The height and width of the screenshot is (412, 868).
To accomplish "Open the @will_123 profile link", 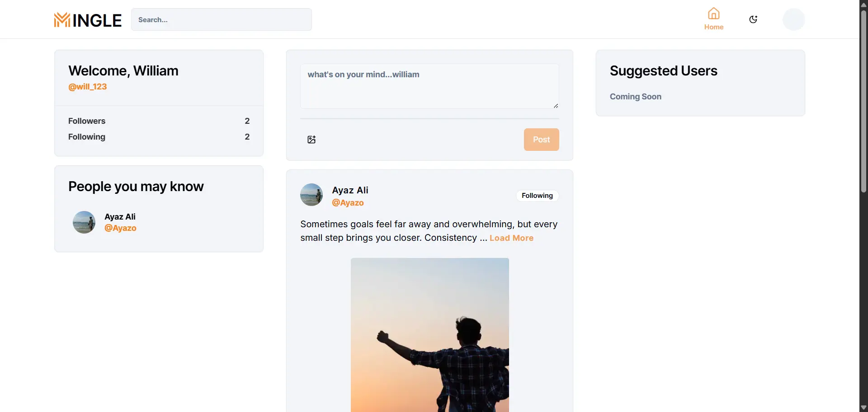I will pos(88,87).
